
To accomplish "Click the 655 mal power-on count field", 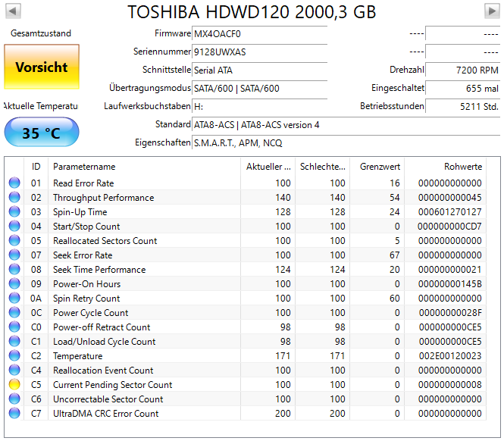I will pos(463,88).
